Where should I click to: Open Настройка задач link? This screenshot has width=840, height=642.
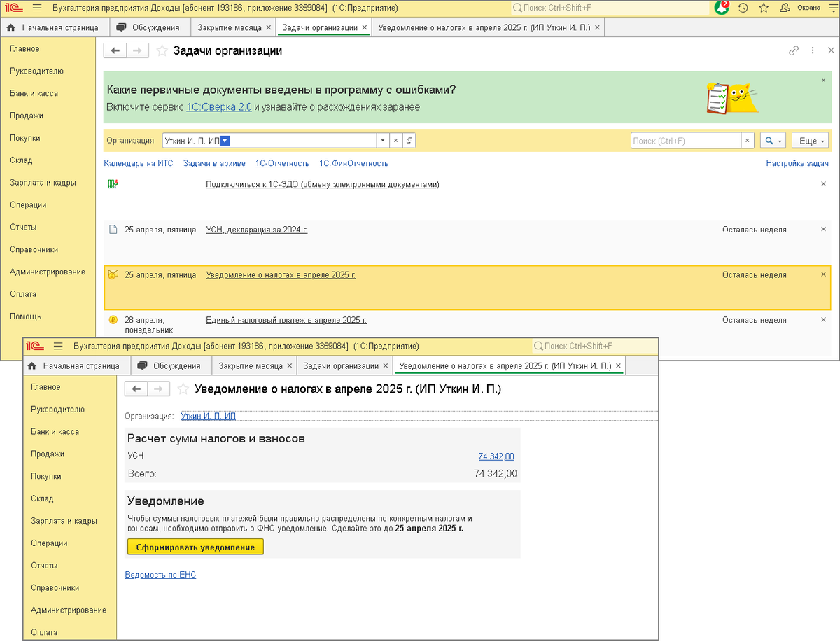point(797,163)
